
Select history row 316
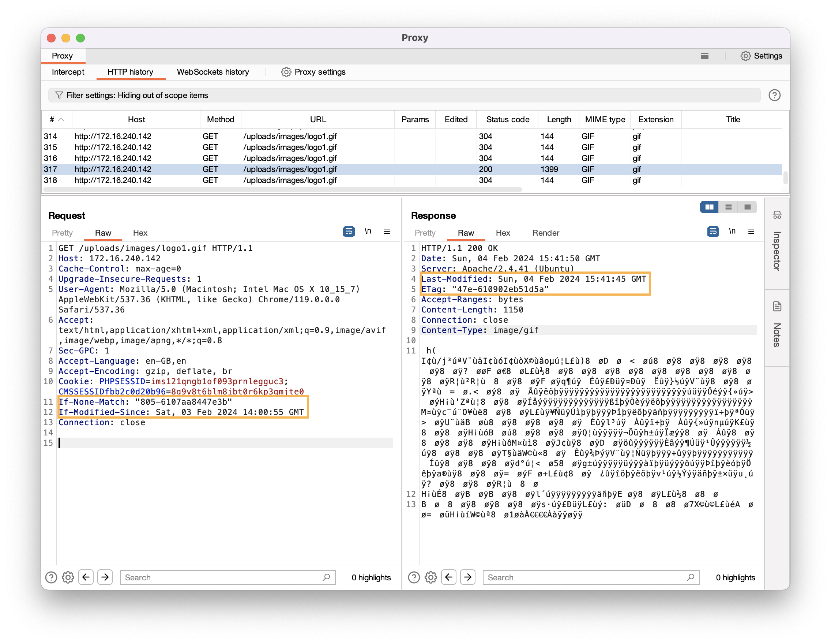pos(412,158)
